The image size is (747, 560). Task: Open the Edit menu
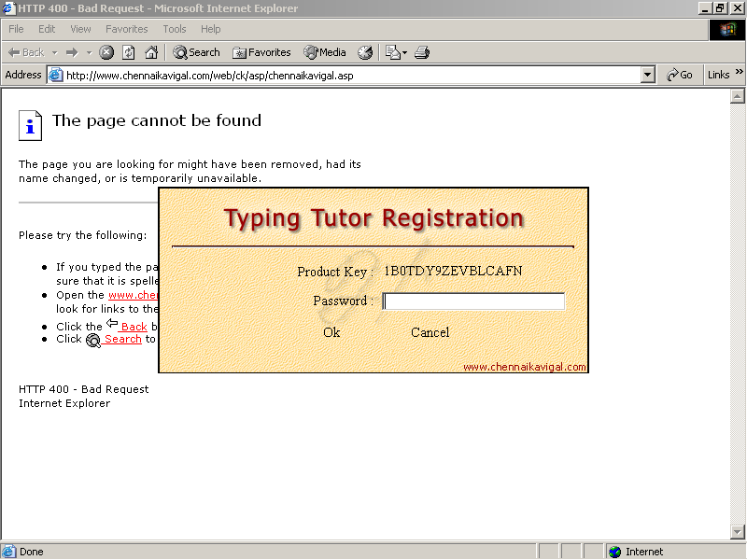[x=47, y=29]
